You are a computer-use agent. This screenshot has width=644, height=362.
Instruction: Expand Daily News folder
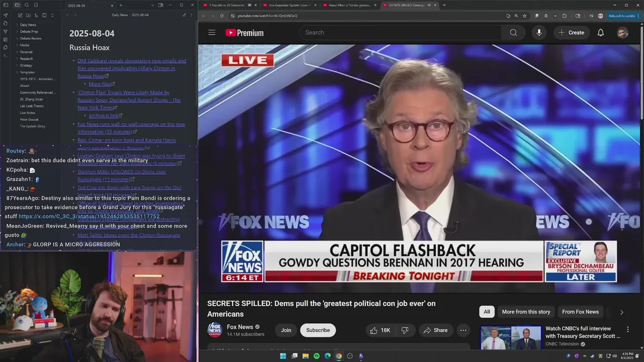point(28,25)
